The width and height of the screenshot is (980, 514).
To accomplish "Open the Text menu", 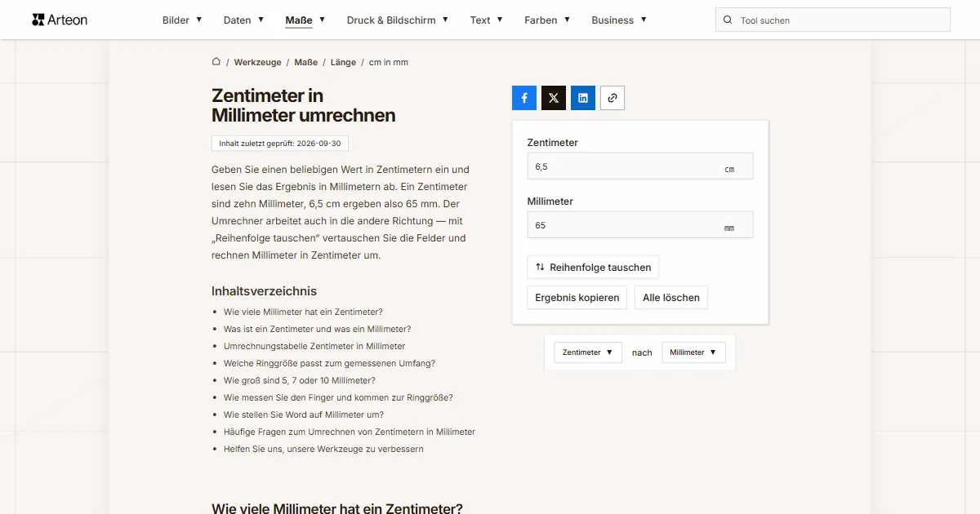I will [487, 20].
